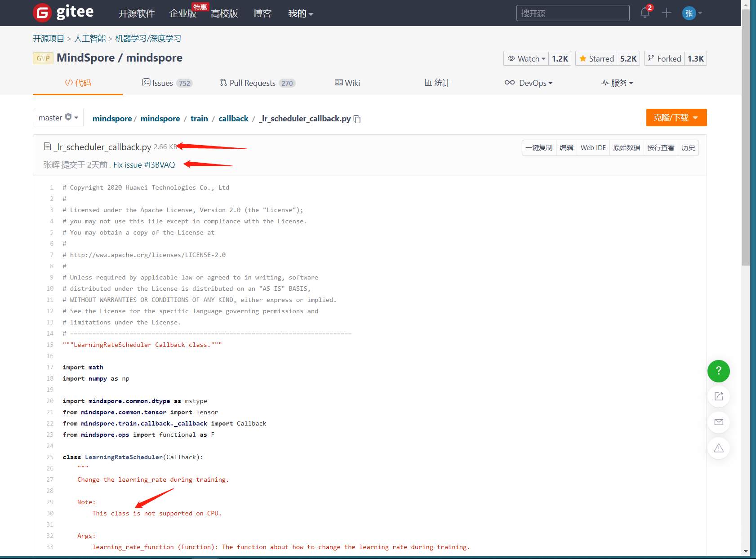The height and width of the screenshot is (559, 756).
Task: Open the user avatar menu
Action: pyautogui.click(x=692, y=13)
